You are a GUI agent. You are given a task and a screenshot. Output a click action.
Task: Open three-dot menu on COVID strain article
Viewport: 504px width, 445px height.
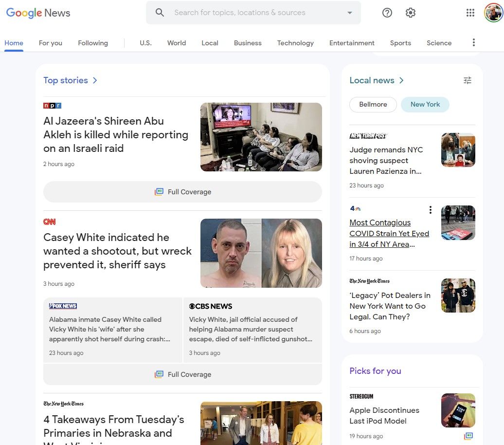(x=430, y=209)
